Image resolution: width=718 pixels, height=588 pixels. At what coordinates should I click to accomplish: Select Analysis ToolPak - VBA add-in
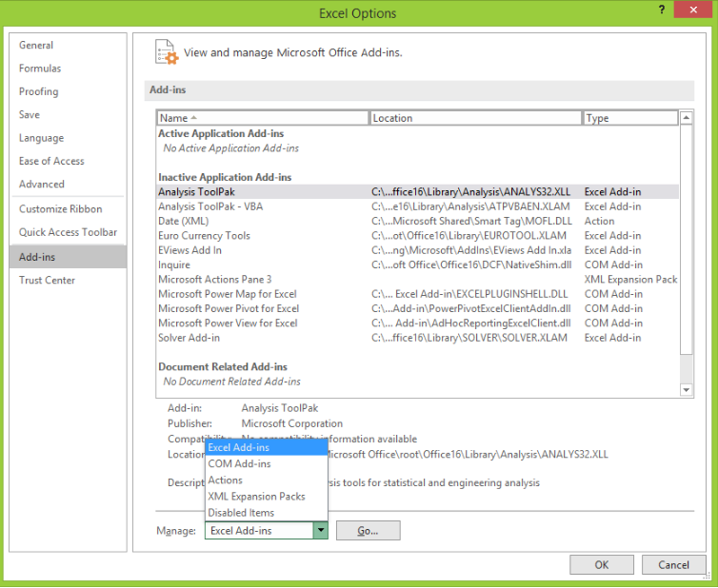[x=417, y=206]
